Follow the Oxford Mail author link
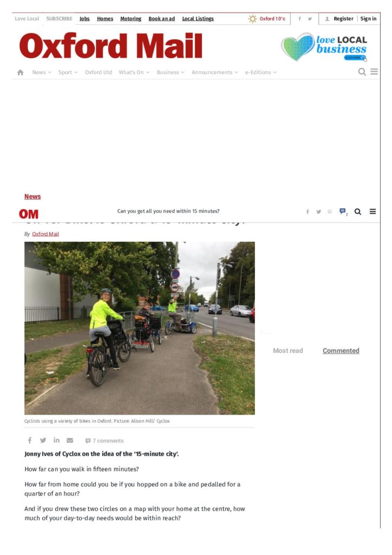392x555 pixels. pyautogui.click(x=45, y=234)
